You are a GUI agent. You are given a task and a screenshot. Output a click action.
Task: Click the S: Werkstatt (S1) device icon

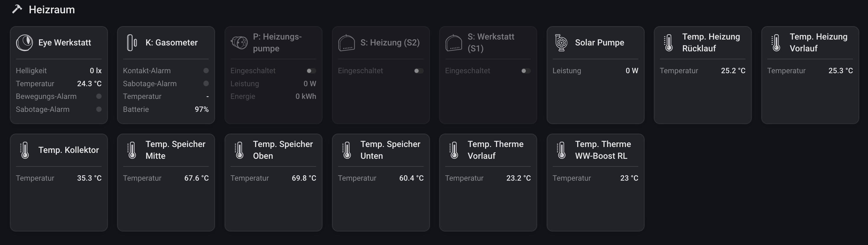click(453, 43)
